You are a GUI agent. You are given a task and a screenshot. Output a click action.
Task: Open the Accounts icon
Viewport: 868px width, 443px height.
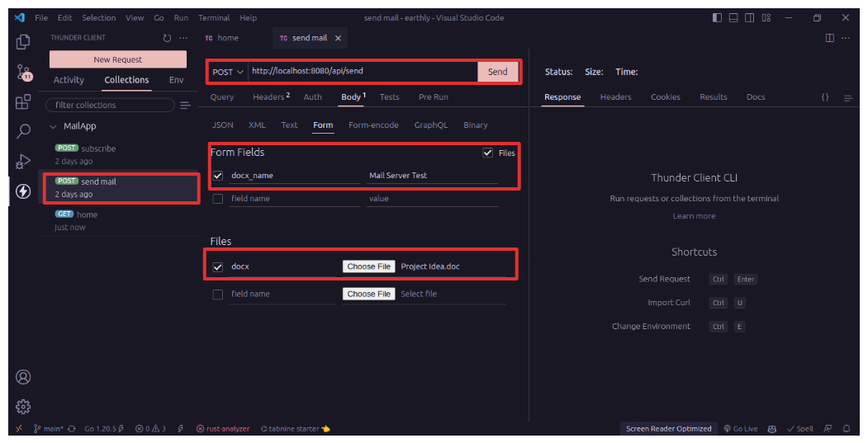coord(23,377)
